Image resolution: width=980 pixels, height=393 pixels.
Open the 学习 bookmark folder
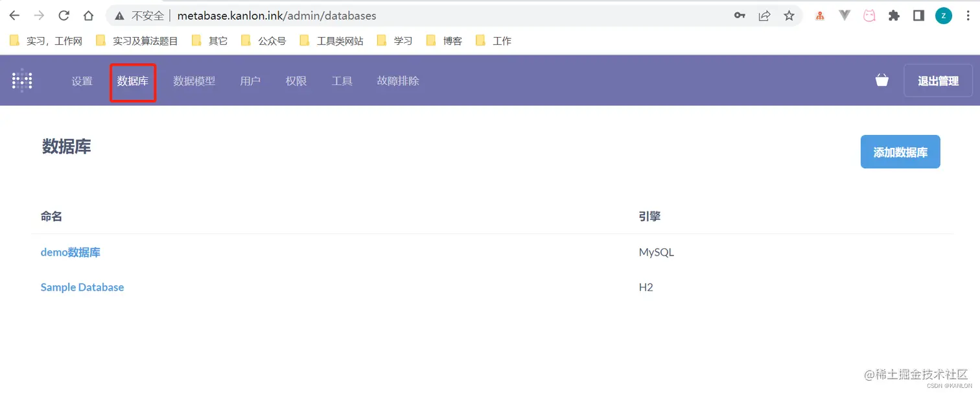coord(395,41)
